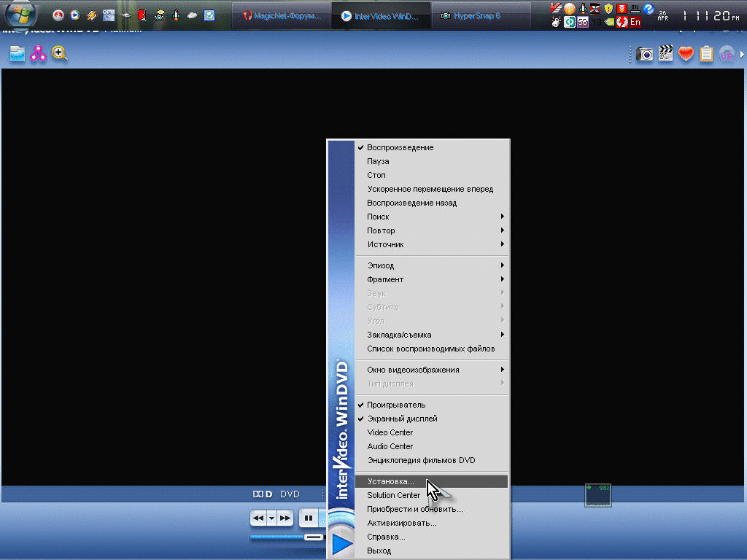Screen dimensions: 747x560
Task: Open the Kaspersky tray icon
Action: 555,7
